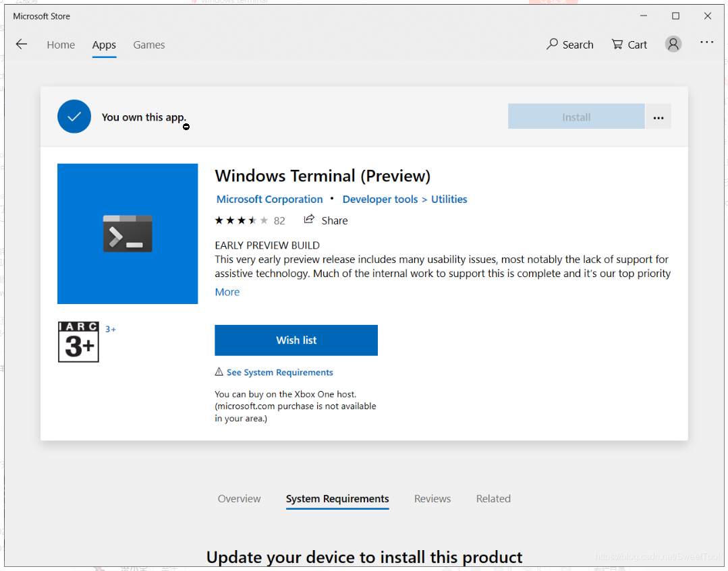728x571 pixels.
Task: Click the Windows Terminal app artwork
Action: [128, 234]
